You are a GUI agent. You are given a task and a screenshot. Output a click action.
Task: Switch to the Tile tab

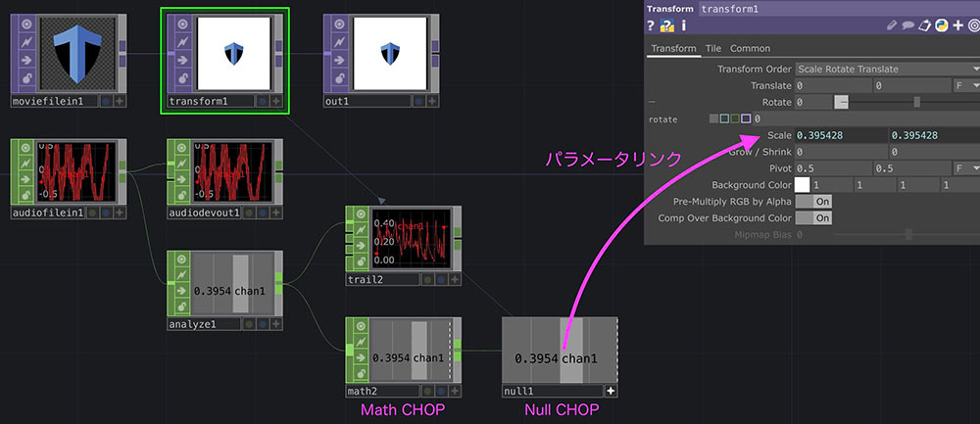point(713,48)
